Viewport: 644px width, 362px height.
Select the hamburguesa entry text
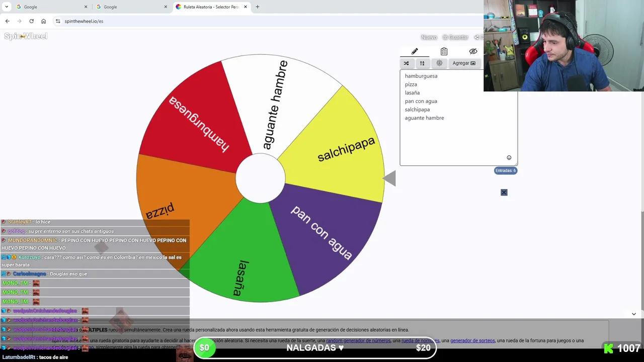pos(421,76)
